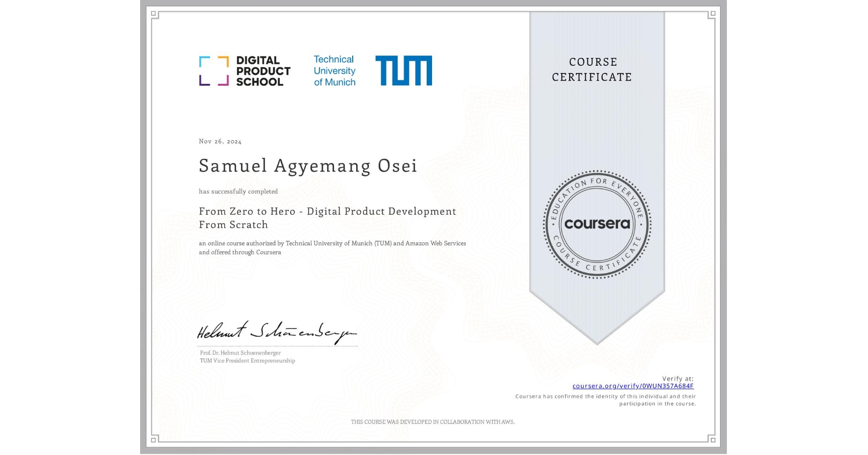
Task: Select the date Nov 26, 2024
Action: coord(220,141)
